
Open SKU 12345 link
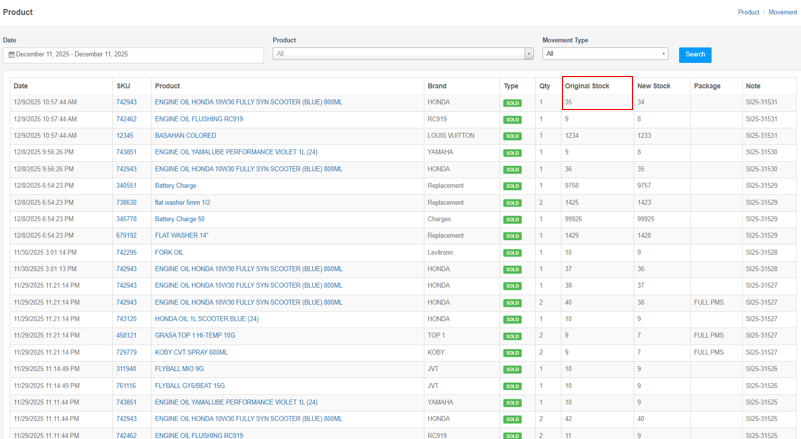tap(124, 136)
